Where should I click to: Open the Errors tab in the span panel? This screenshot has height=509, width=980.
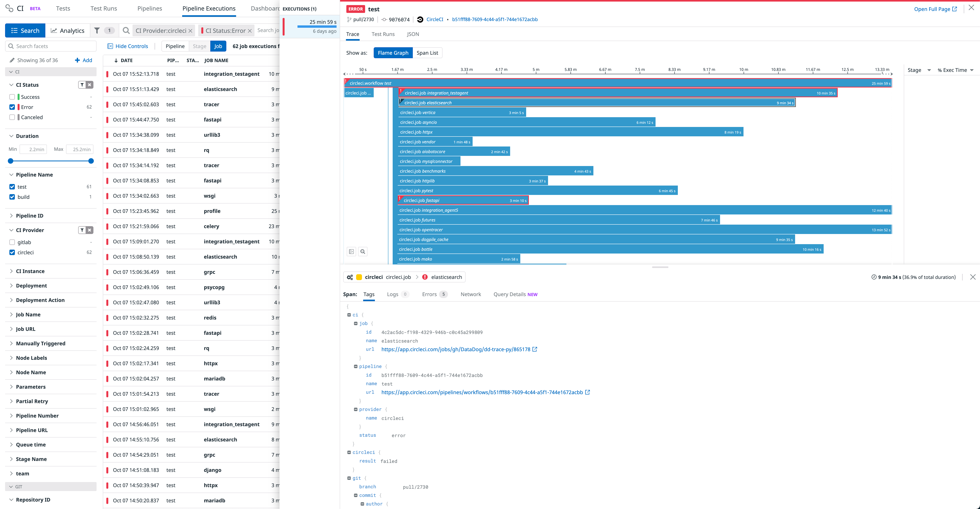tap(430, 294)
